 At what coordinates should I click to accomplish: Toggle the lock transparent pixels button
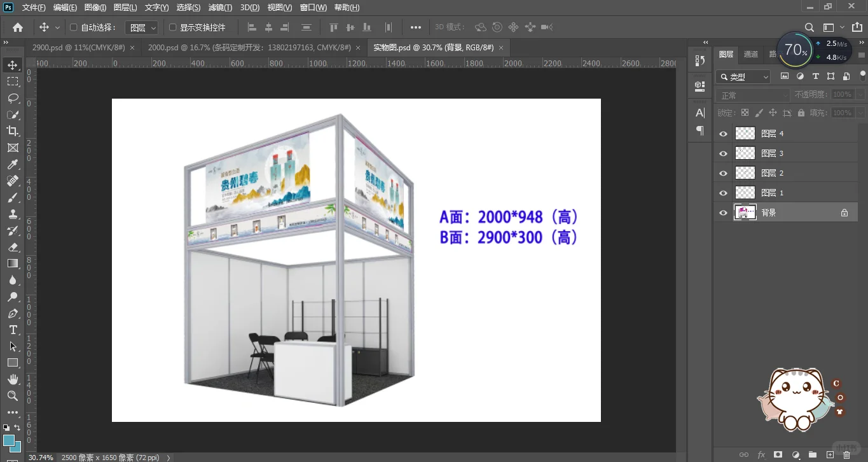(745, 113)
